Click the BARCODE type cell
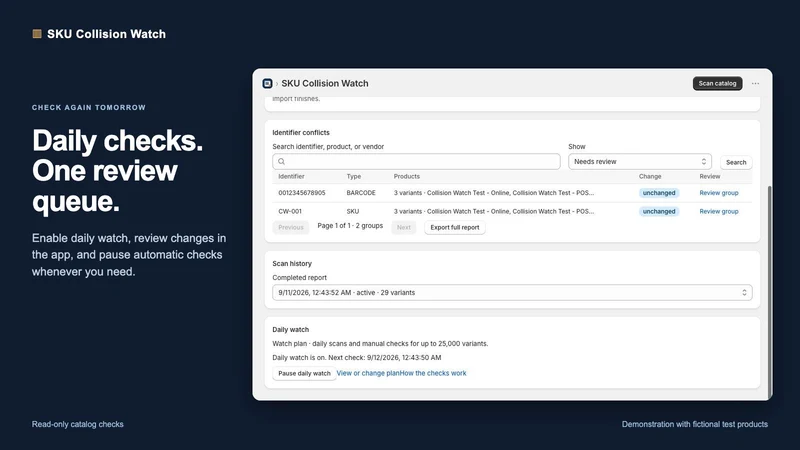 (x=361, y=193)
